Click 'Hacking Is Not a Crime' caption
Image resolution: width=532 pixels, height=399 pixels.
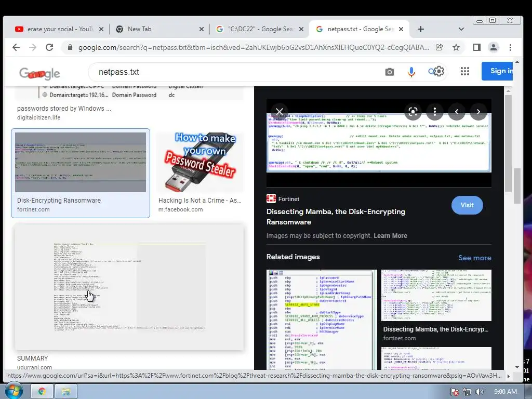[199, 201]
